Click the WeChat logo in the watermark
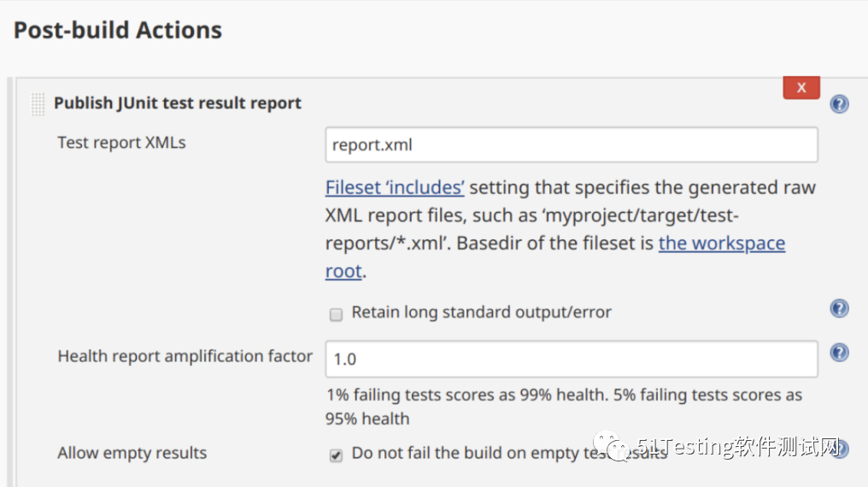The height and width of the screenshot is (487, 868). coord(612,444)
